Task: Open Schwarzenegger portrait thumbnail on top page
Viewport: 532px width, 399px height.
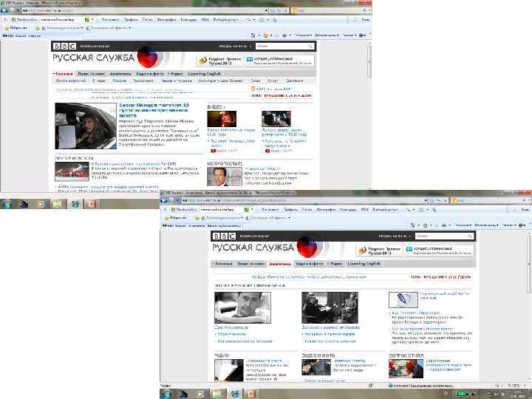Action: [x=225, y=177]
